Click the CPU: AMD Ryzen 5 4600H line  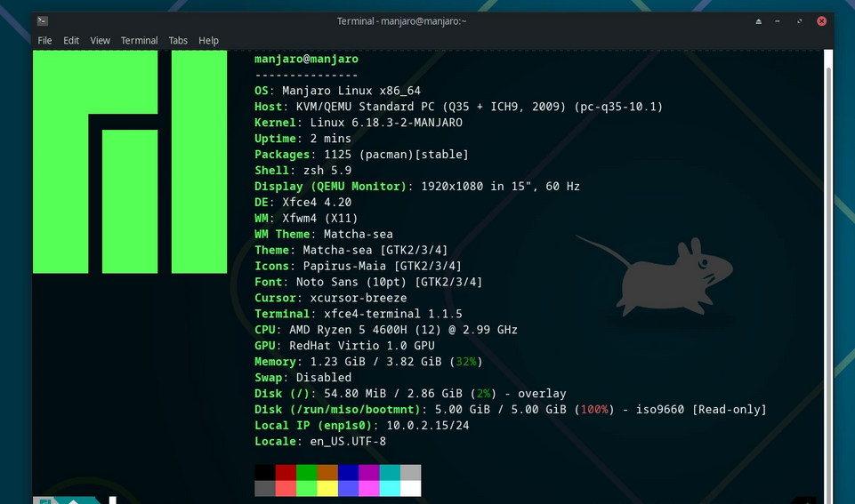tap(386, 330)
